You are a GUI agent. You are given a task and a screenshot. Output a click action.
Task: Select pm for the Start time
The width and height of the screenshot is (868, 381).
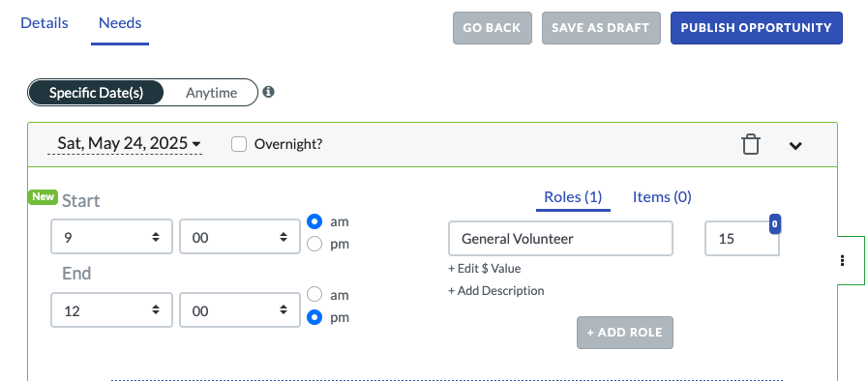point(314,244)
